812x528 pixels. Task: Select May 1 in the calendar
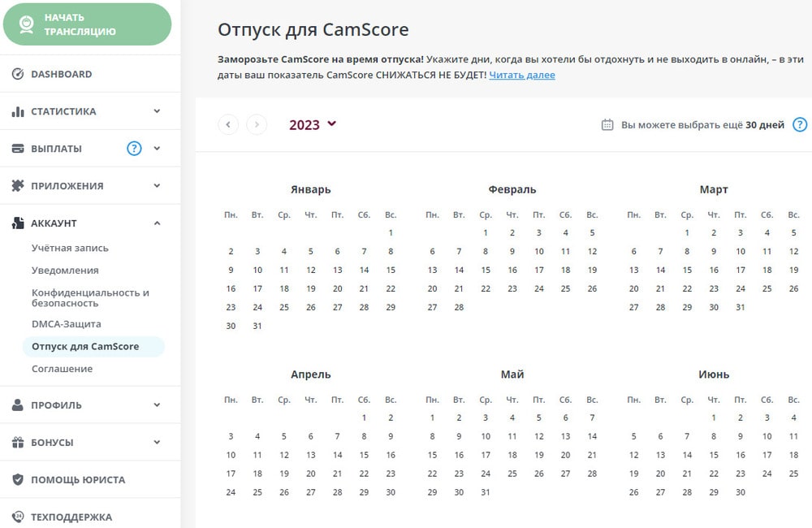coord(433,418)
